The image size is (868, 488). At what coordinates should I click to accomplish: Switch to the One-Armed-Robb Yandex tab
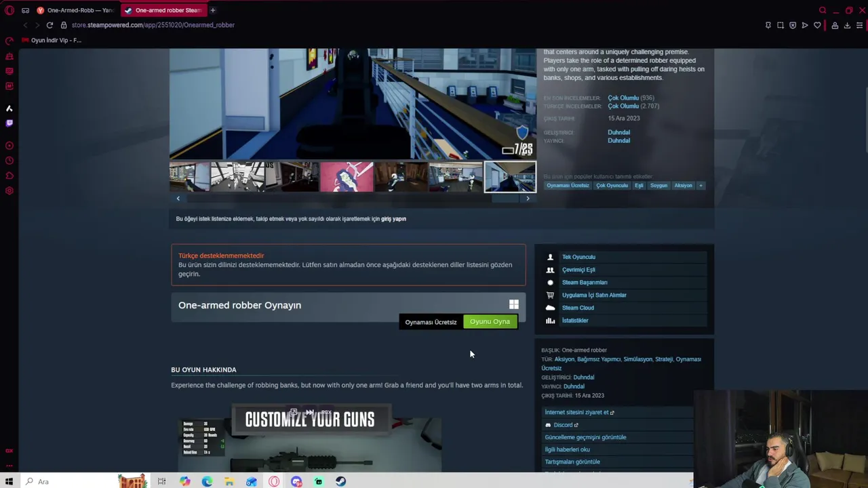click(x=76, y=10)
